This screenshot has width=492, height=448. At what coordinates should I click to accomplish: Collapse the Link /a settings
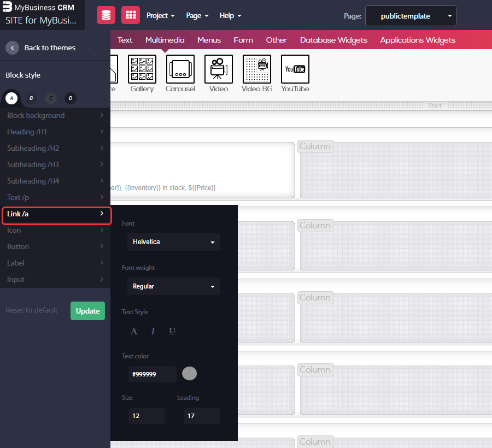pos(57,215)
